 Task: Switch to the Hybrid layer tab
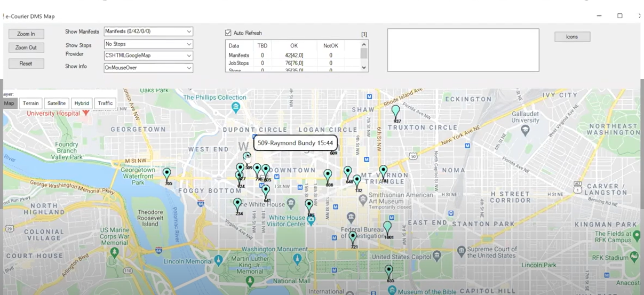pos(82,103)
